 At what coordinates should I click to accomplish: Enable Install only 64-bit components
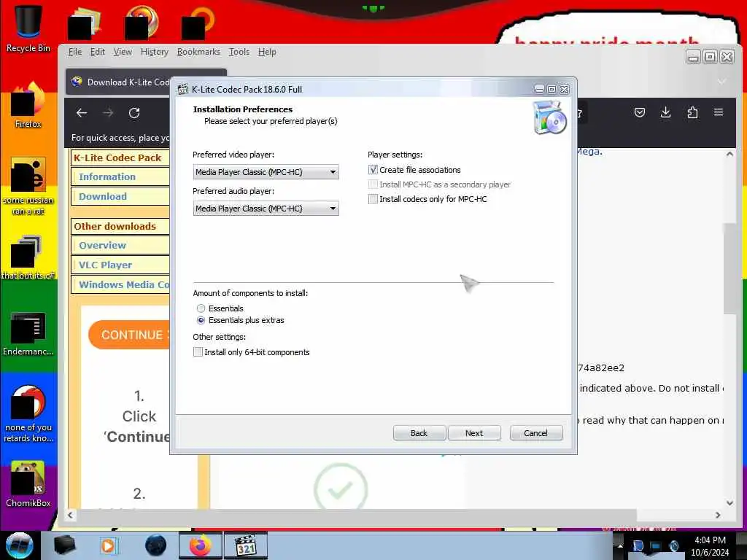coord(198,352)
